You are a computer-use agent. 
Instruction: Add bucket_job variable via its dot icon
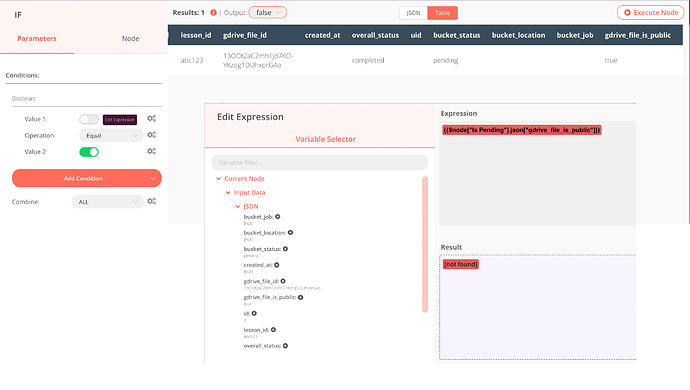click(278, 217)
